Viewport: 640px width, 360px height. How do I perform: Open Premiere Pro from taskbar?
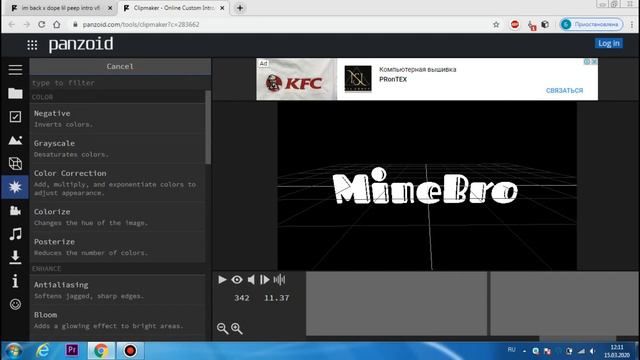click(x=72, y=350)
